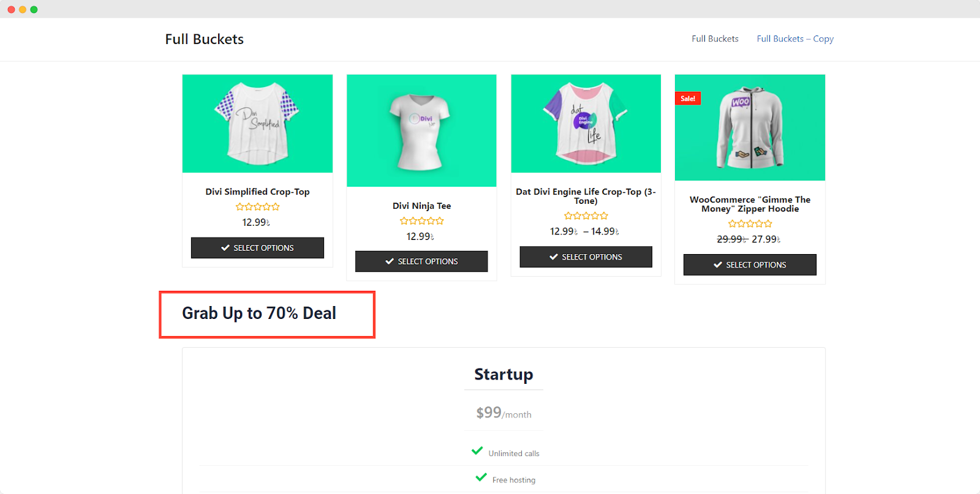Click the macOS green maximize window button
This screenshot has height=494, width=980.
click(34, 9)
